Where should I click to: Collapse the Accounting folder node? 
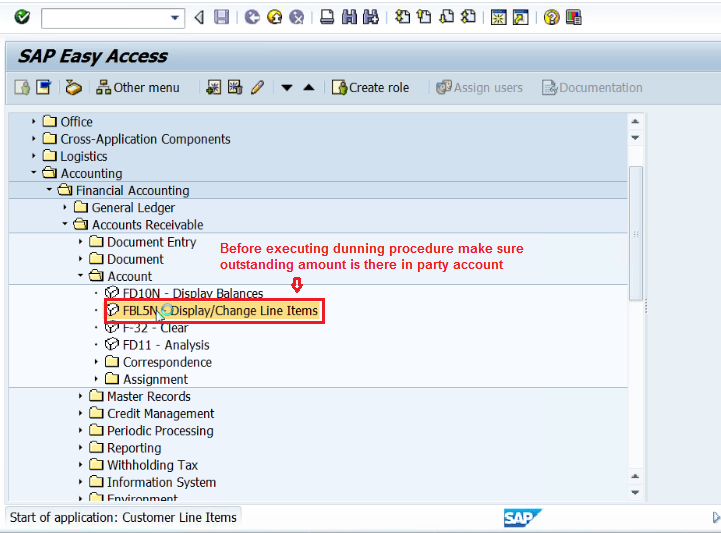point(34,173)
